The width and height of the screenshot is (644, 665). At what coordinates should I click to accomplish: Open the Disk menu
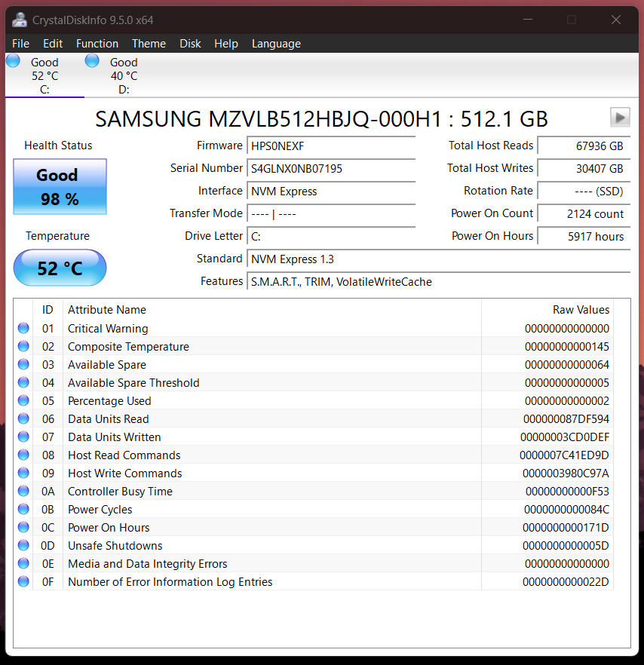pos(190,44)
